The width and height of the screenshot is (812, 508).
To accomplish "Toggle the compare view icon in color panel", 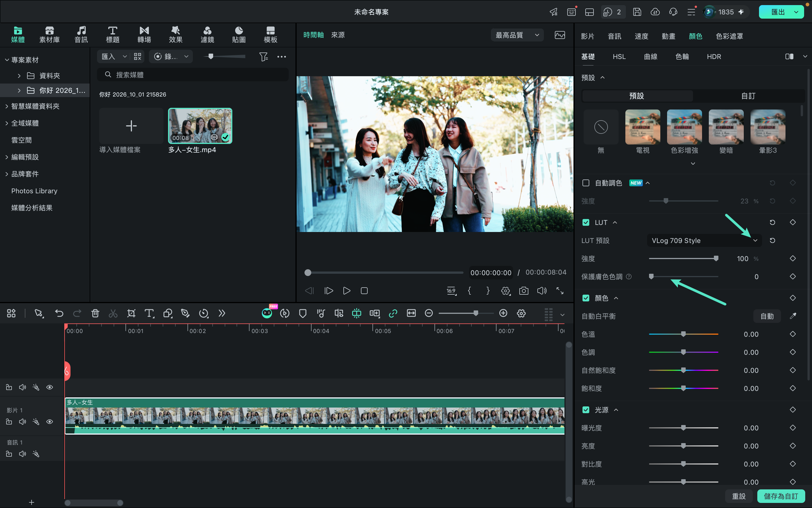I will (x=789, y=56).
